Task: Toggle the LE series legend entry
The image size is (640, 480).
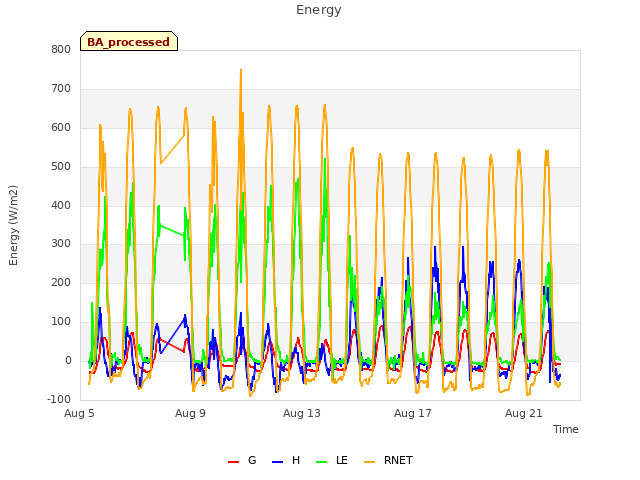Action: [332, 460]
